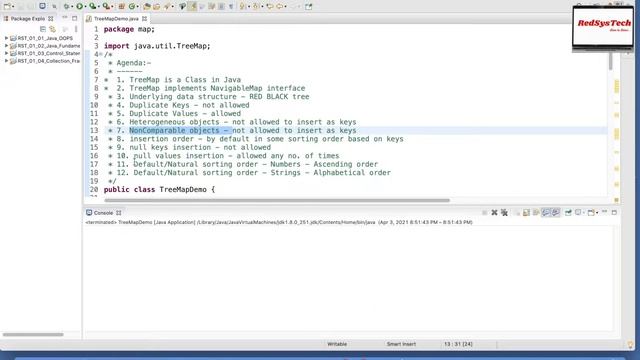640x360 pixels.
Task: Maximize the Package Explorer view
Action: click(x=74, y=18)
